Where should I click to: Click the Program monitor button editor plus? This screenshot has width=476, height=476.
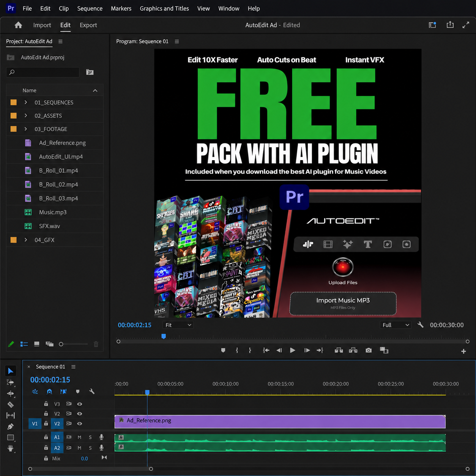(x=463, y=351)
